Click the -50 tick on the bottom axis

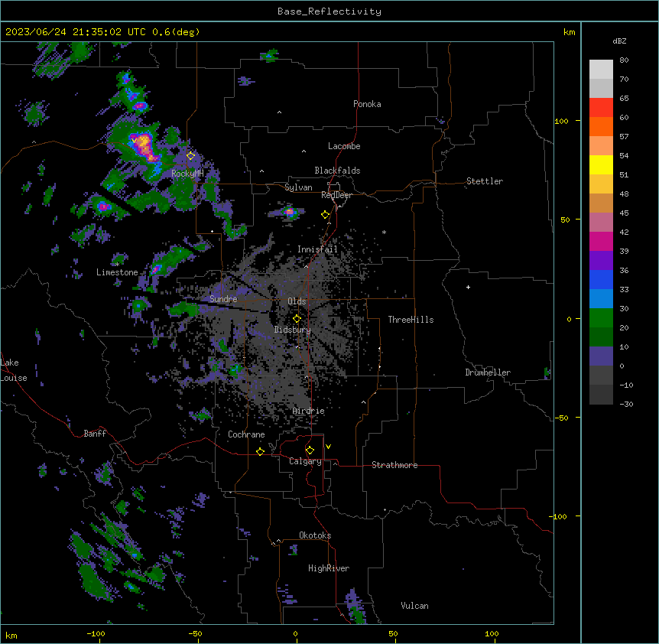pyautogui.click(x=195, y=633)
